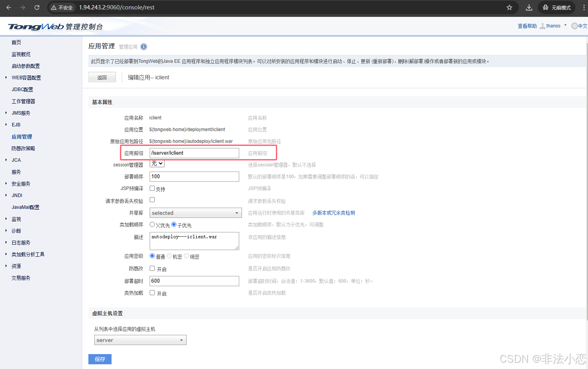588x369 pixels.
Task: Click the browser back arrow
Action: click(x=9, y=7)
